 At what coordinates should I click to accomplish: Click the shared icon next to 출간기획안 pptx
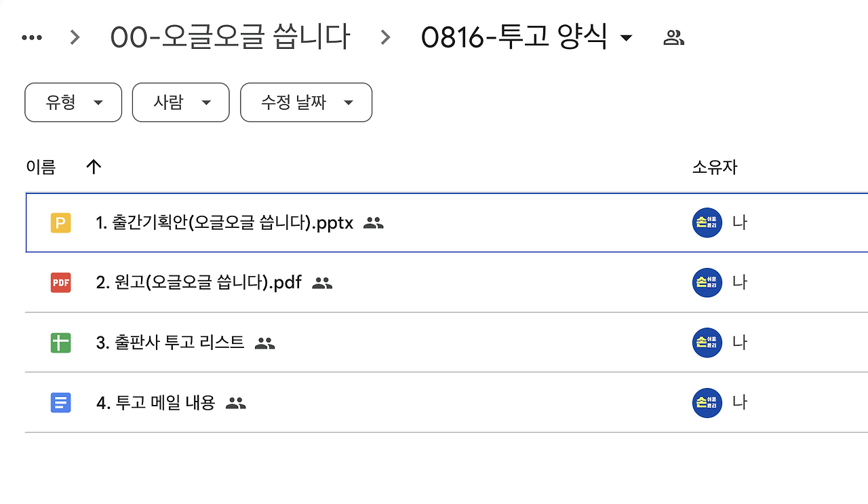(x=374, y=222)
